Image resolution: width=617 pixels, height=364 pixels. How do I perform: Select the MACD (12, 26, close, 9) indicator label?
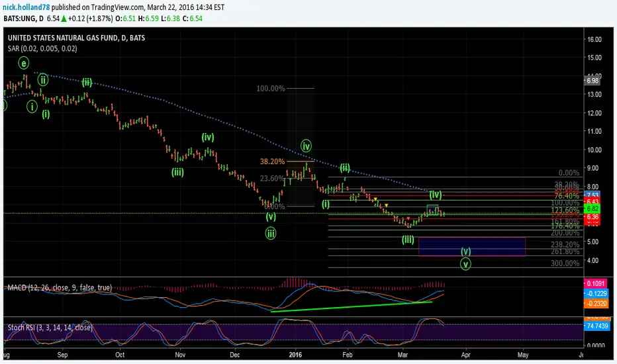click(60, 288)
